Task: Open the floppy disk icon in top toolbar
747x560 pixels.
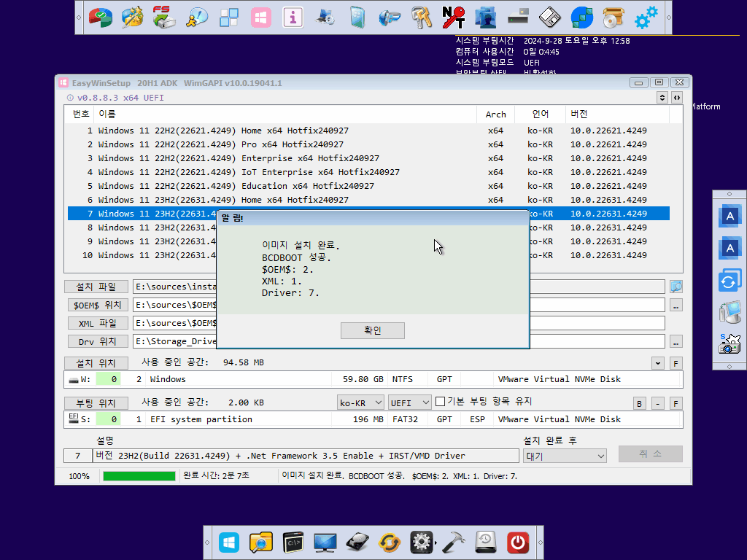Action: point(549,17)
